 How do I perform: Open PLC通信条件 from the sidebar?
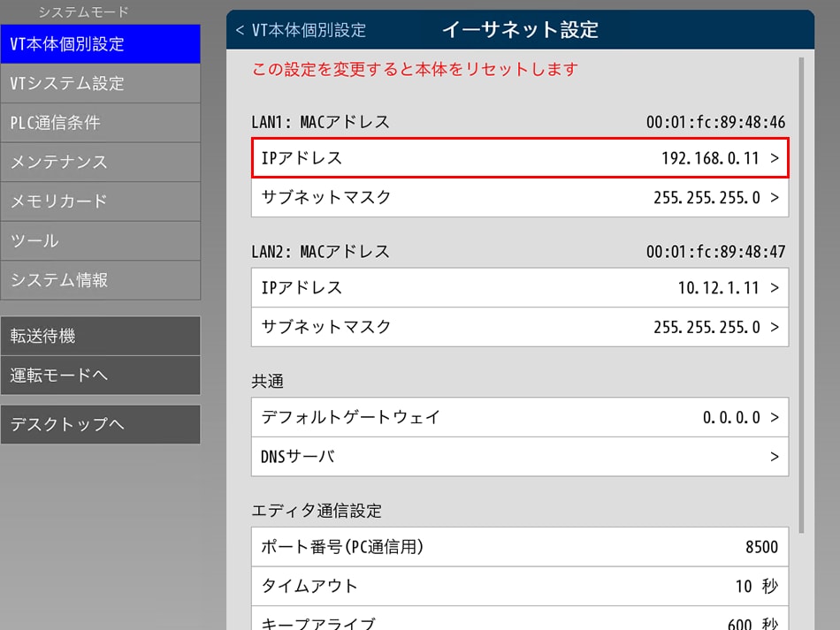100,123
